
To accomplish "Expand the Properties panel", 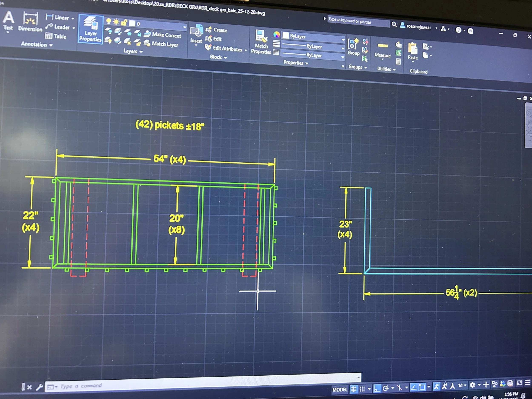I will [296, 63].
